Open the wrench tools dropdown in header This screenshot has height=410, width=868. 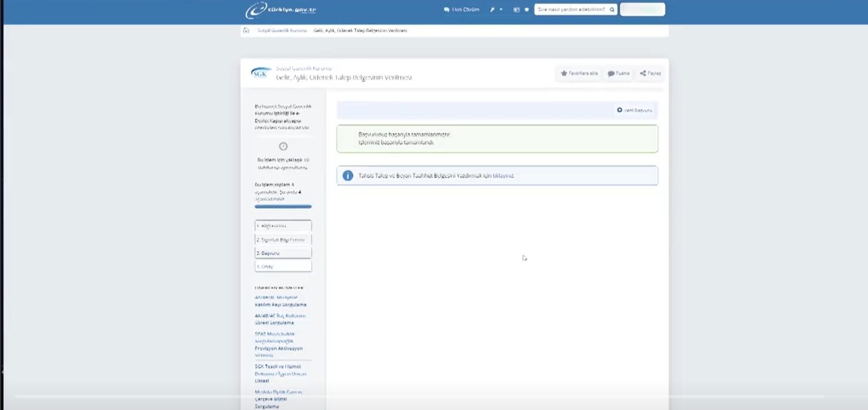pos(496,10)
